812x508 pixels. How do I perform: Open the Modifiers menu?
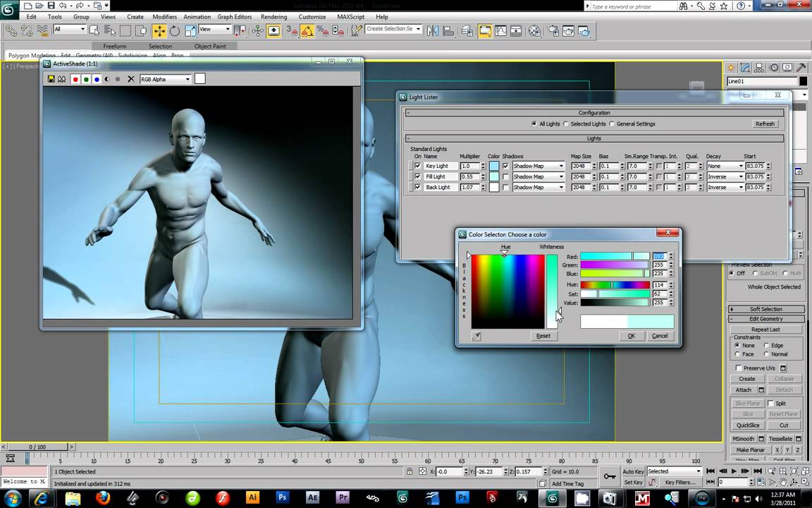click(x=165, y=17)
